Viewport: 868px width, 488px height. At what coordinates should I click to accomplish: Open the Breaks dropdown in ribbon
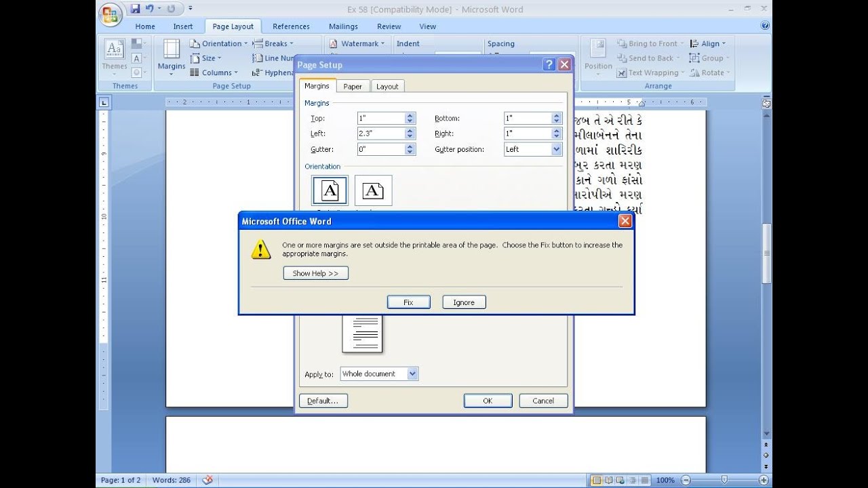click(273, 43)
